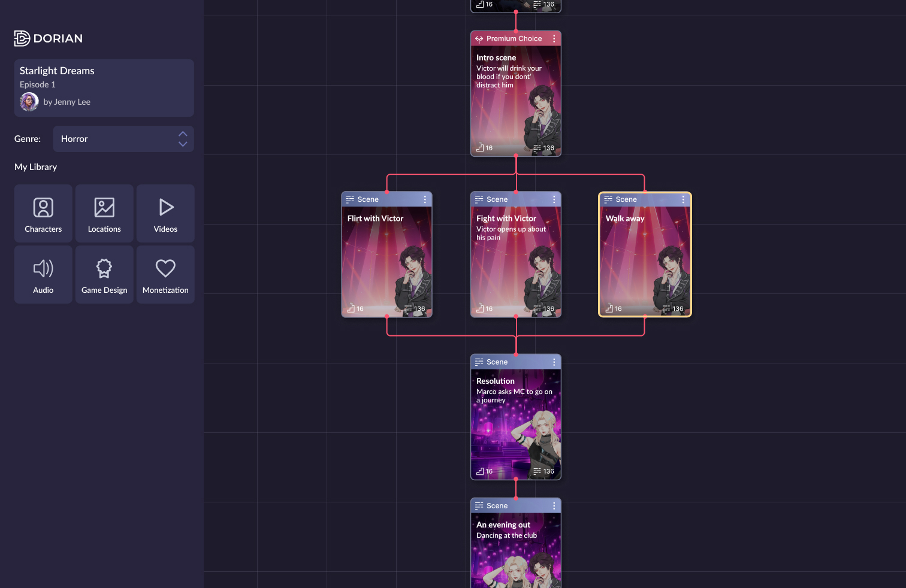Click the Genre label
Image resolution: width=906 pixels, height=588 pixels.
tap(28, 139)
